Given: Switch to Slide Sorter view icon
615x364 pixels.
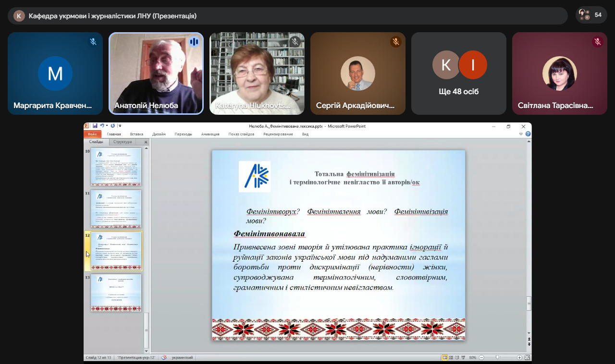Looking at the screenshot, I should click(x=451, y=357).
